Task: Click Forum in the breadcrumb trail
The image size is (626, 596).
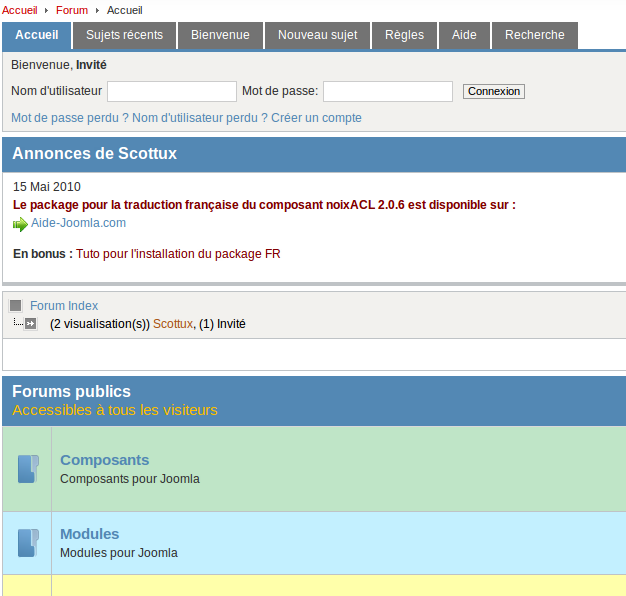Action: (x=72, y=10)
